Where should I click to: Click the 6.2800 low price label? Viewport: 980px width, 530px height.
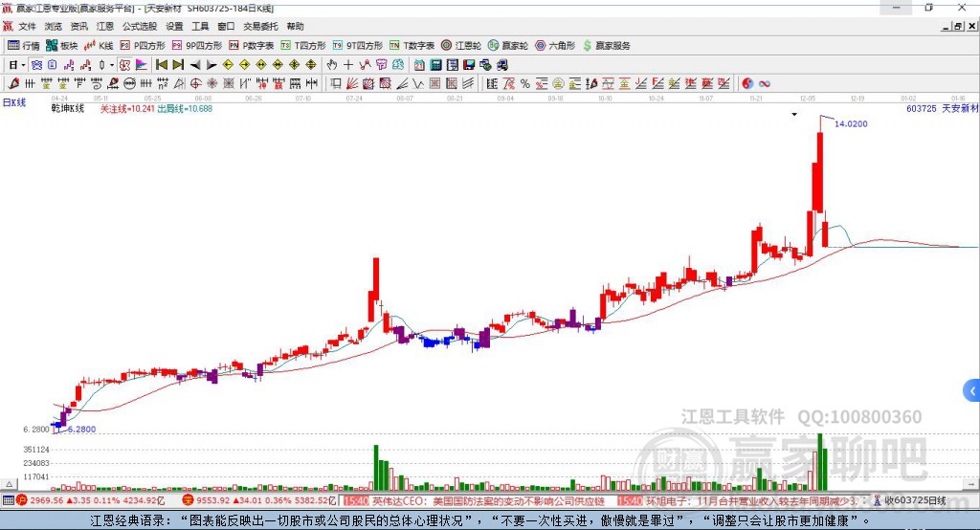coord(82,430)
